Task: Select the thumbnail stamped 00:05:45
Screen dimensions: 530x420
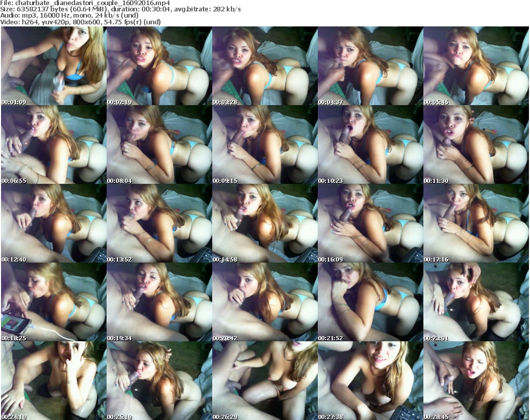Action: (476, 66)
